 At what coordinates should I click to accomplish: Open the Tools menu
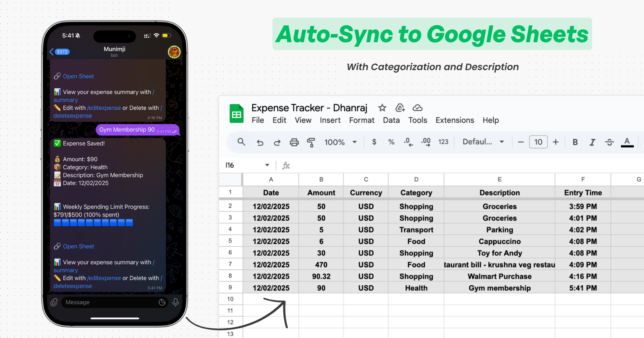click(418, 120)
